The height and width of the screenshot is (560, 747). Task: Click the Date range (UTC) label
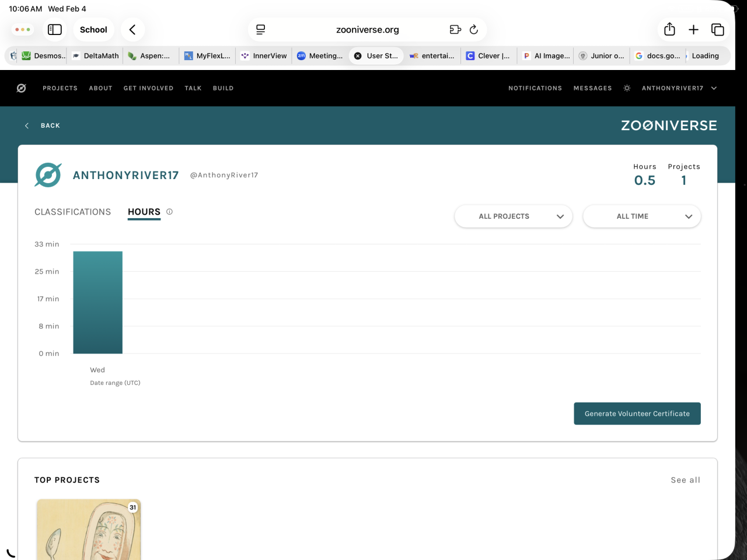[115, 383]
